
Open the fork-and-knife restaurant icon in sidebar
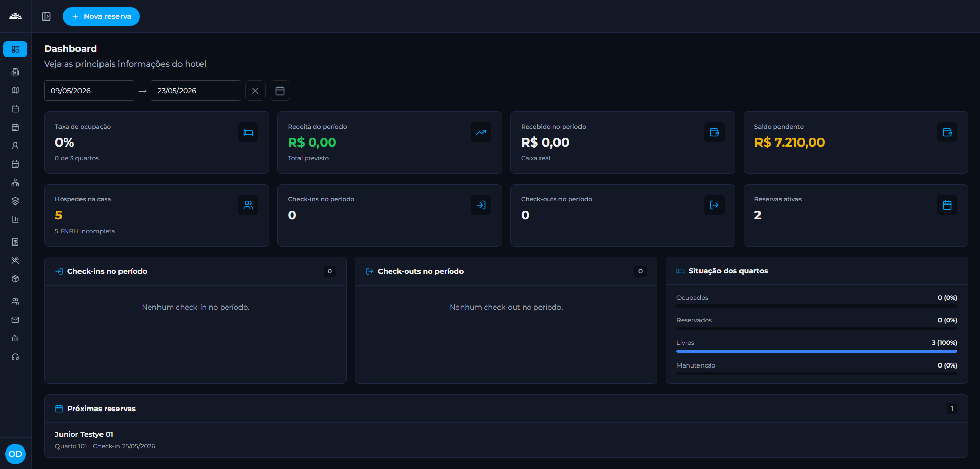point(15,260)
